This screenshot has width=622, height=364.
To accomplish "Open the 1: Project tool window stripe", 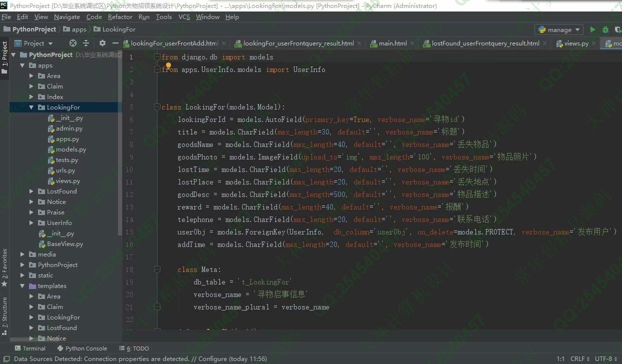I will pyautogui.click(x=4, y=58).
